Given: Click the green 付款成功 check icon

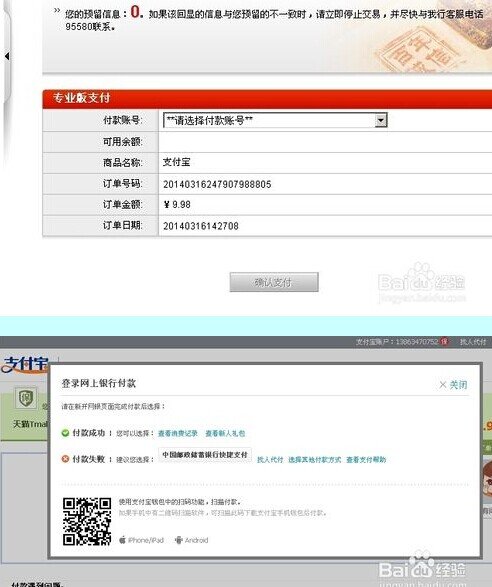Looking at the screenshot, I should (x=65, y=433).
